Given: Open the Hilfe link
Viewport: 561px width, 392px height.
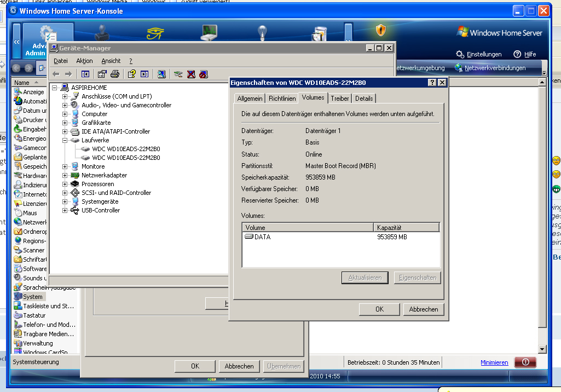Looking at the screenshot, I should coord(525,54).
